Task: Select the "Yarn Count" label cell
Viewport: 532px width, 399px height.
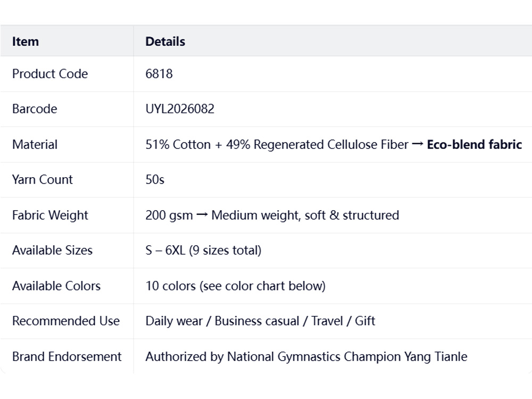Action: (x=43, y=180)
